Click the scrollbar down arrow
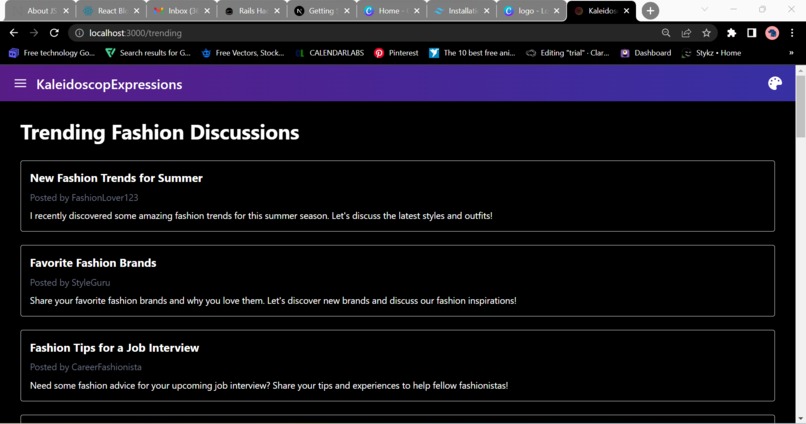 800,419
